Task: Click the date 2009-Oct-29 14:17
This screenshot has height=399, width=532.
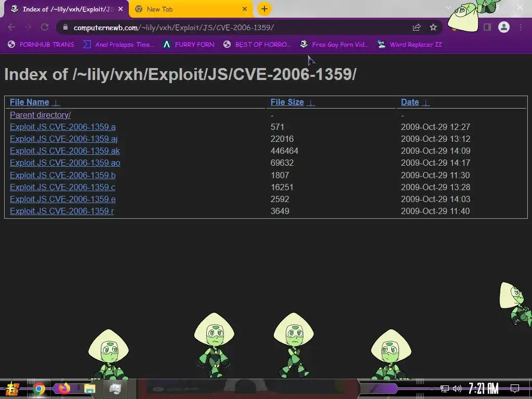Action: click(436, 163)
